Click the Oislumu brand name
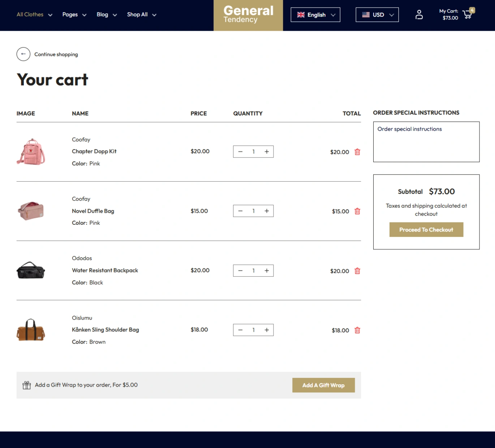 click(82, 318)
